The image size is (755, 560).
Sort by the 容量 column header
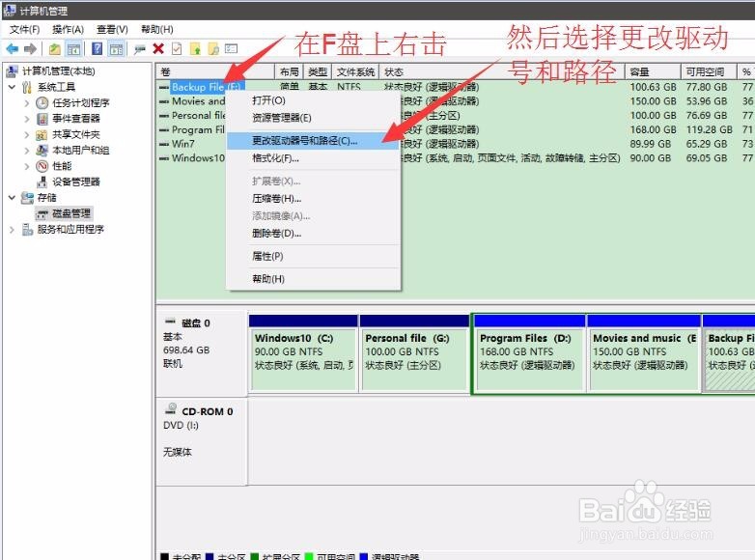(x=653, y=71)
